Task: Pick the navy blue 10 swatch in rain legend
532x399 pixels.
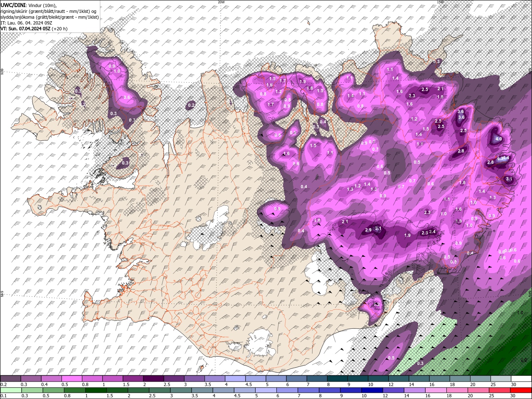Action: tap(372, 391)
